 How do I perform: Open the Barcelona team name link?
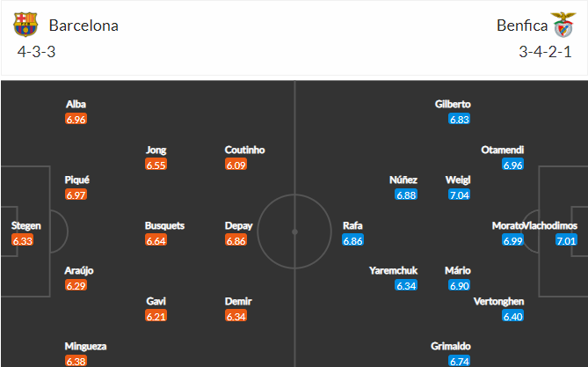83,26
